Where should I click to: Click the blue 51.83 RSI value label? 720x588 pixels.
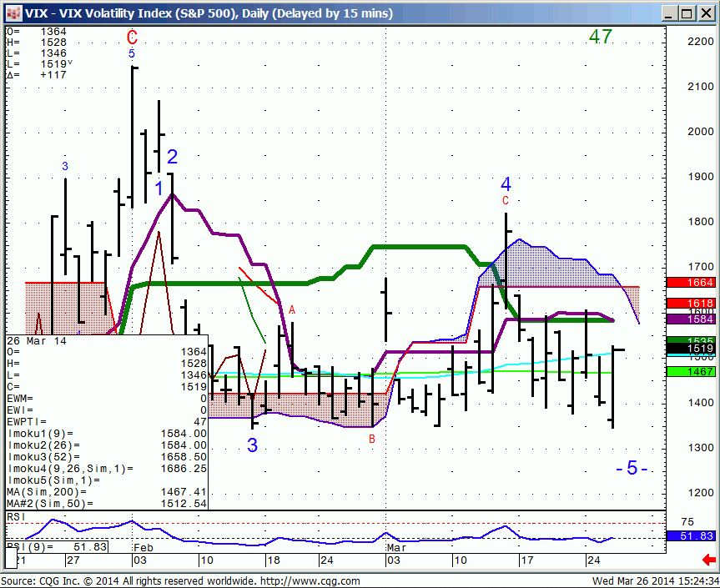[x=691, y=535]
